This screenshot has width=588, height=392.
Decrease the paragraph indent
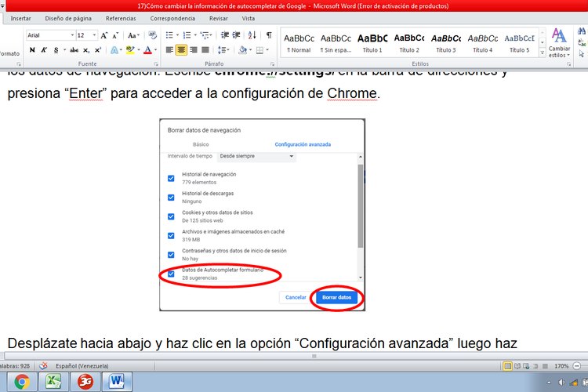tap(225, 35)
